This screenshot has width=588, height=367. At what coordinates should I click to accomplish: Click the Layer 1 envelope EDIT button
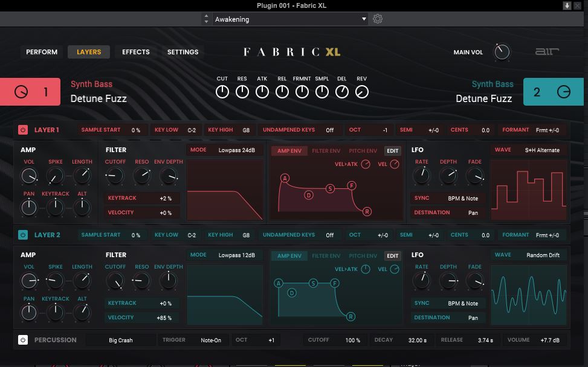point(393,151)
